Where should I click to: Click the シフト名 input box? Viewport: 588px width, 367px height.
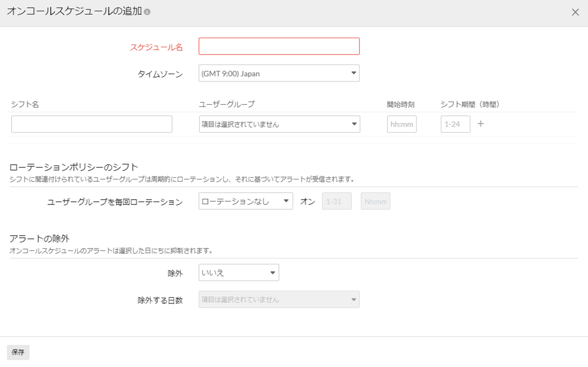(92, 124)
